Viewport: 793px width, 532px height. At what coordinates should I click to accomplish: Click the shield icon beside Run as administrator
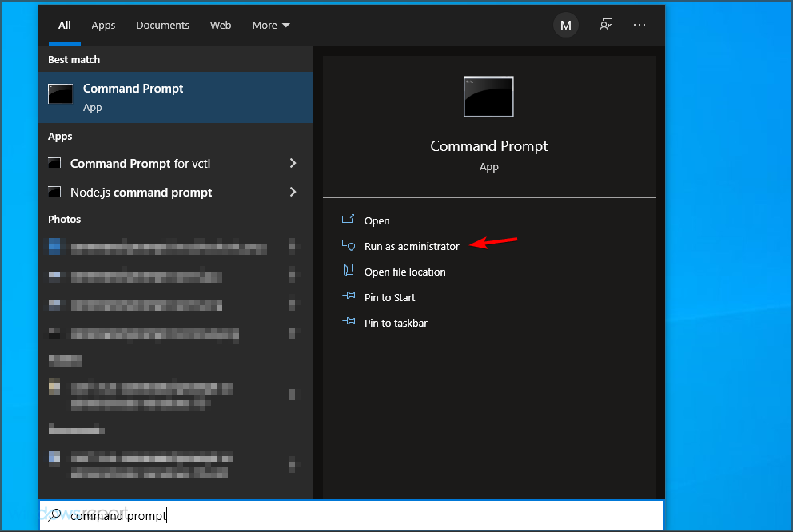349,246
